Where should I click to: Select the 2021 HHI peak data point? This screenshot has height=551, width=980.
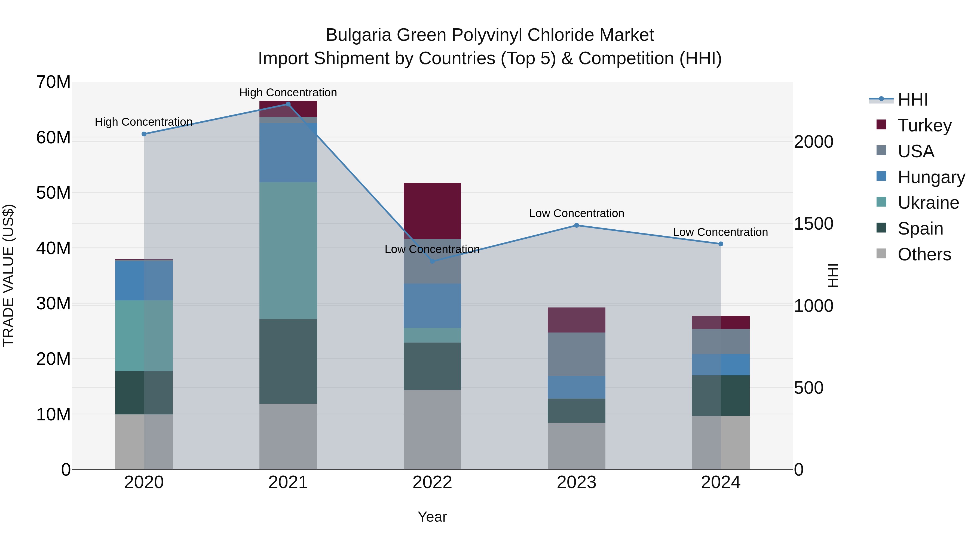(288, 104)
